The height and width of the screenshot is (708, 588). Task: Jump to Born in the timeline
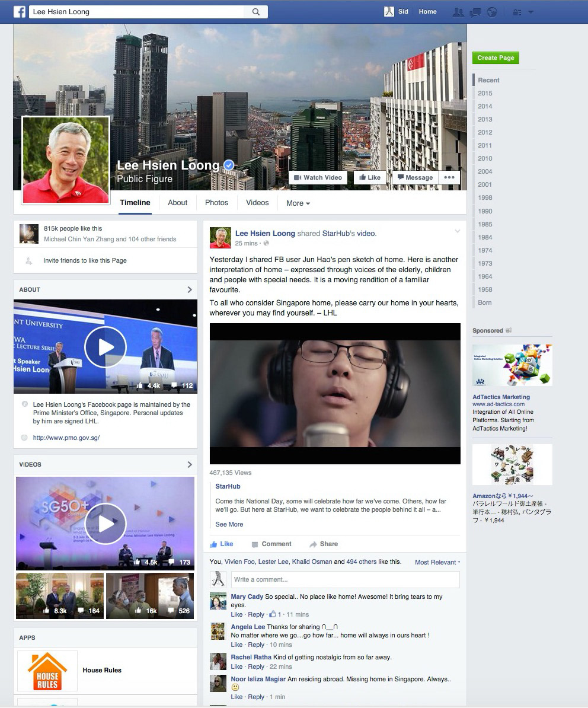(485, 302)
